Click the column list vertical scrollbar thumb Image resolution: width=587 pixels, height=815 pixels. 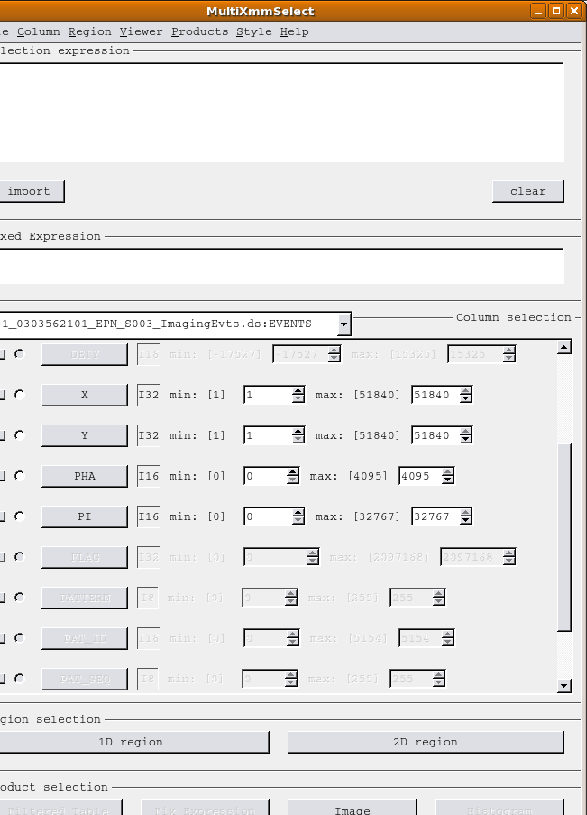(x=564, y=537)
